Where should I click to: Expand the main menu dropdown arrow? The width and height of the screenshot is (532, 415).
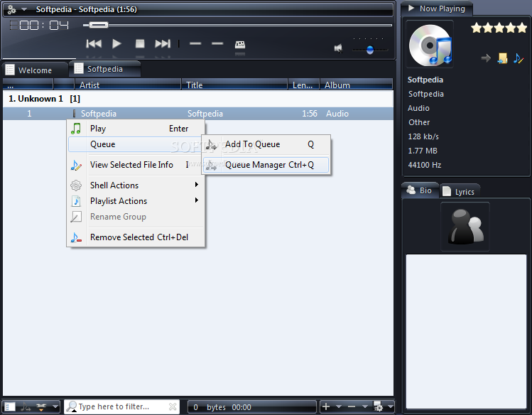pyautogui.click(x=24, y=9)
